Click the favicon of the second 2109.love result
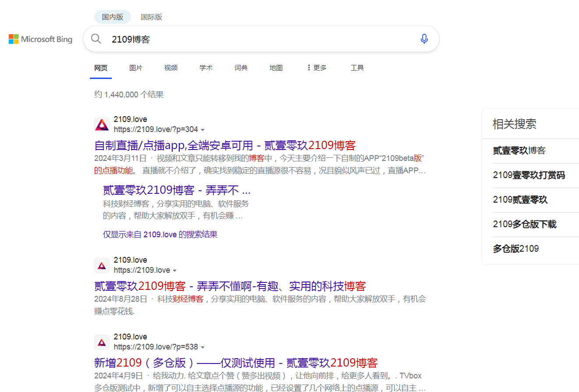This screenshot has width=579, height=392. [102, 265]
